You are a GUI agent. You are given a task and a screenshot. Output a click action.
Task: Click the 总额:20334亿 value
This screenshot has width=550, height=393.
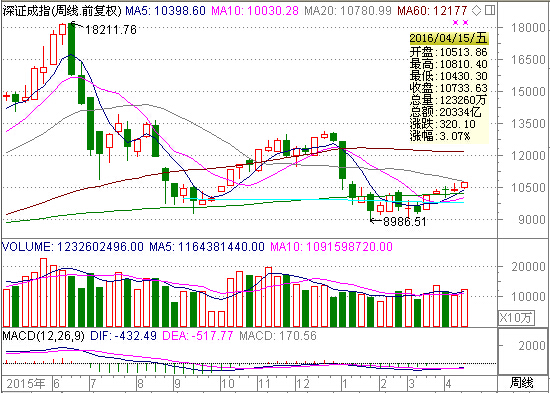(x=446, y=112)
